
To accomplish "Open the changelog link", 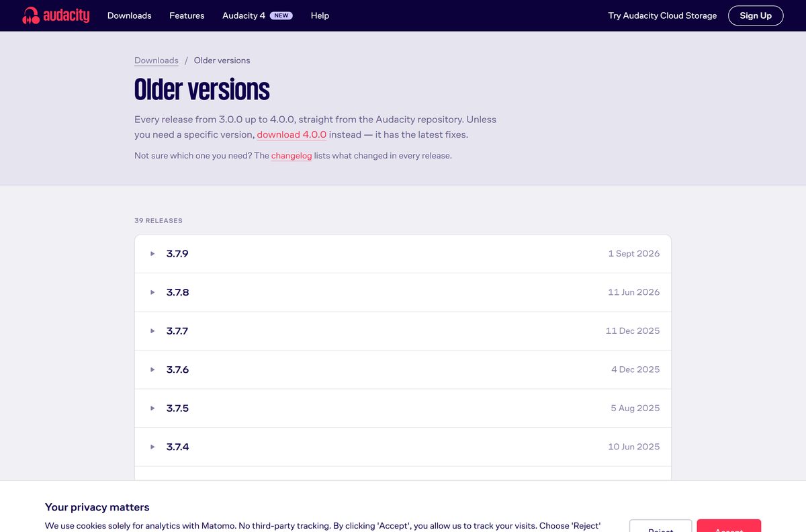I will point(292,156).
